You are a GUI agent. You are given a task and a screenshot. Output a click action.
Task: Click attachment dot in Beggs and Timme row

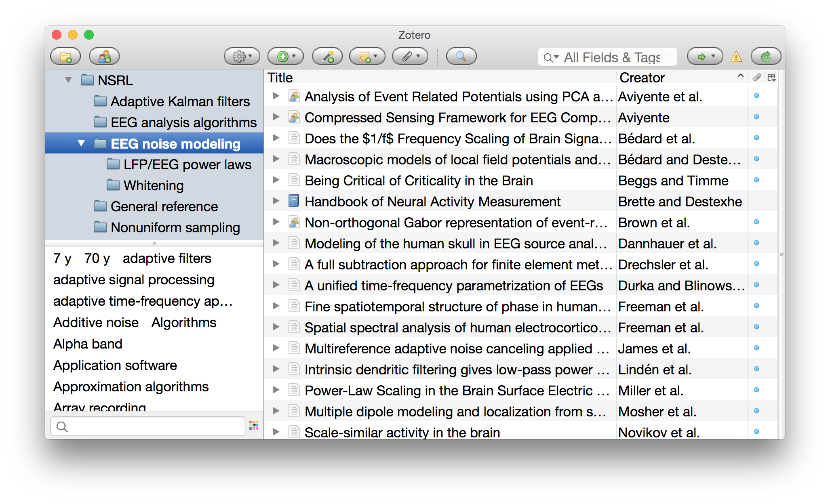click(x=756, y=180)
